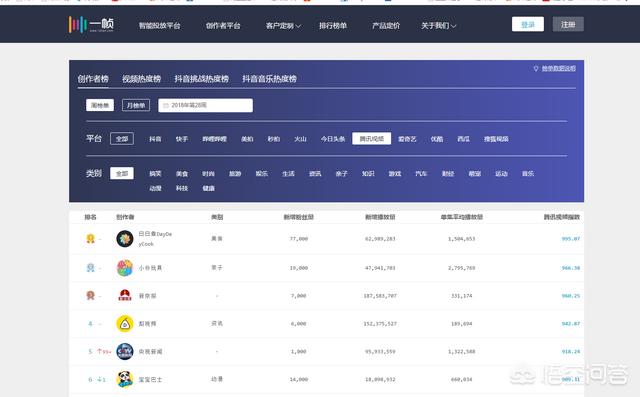The image size is (640, 397).
Task: Expand the 关于我们 menu chevron
Action: pyautogui.click(x=453, y=26)
